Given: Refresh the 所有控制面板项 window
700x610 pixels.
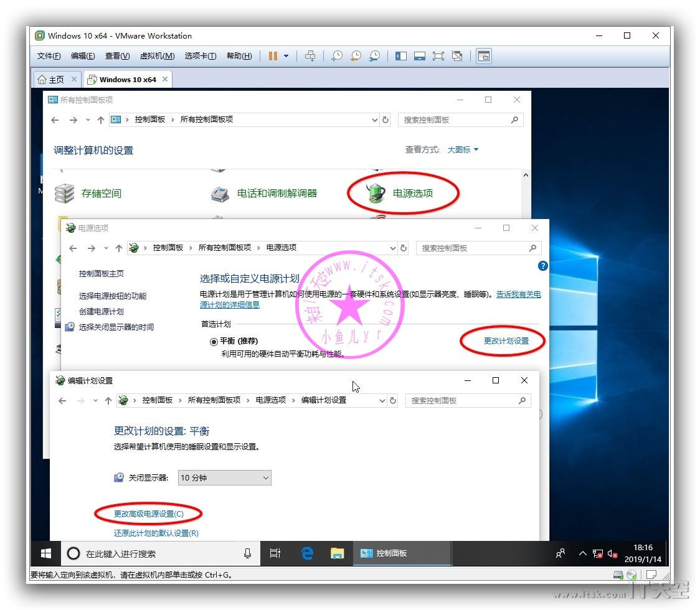Looking at the screenshot, I should click(x=385, y=120).
